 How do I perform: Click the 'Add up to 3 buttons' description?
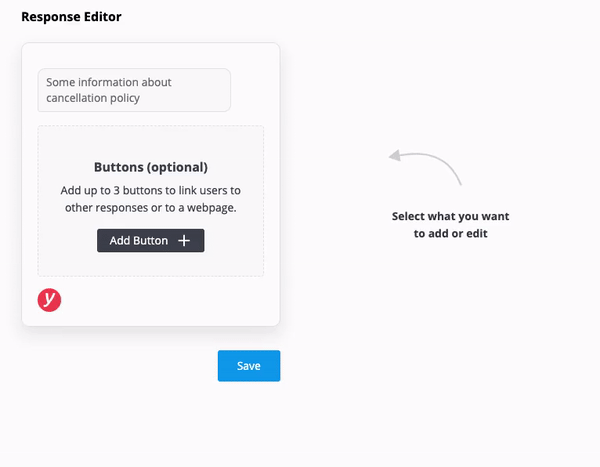tap(150, 190)
